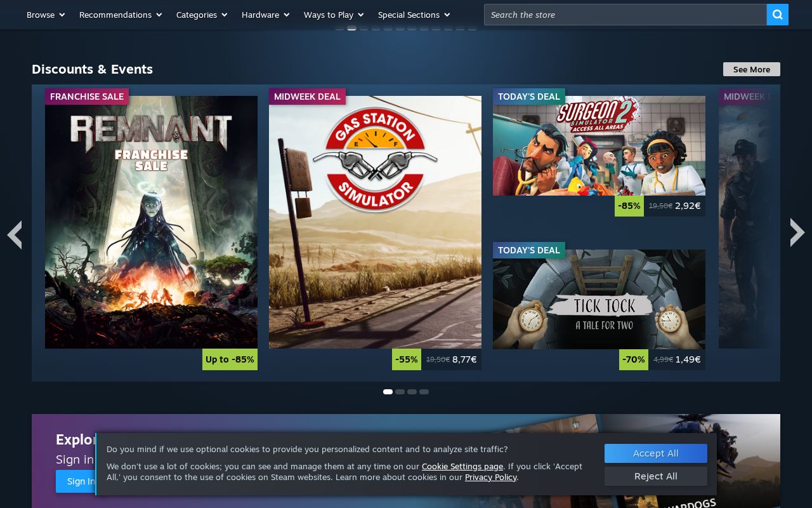Click the Discounts & Events heading
812x508 pixels.
point(92,69)
